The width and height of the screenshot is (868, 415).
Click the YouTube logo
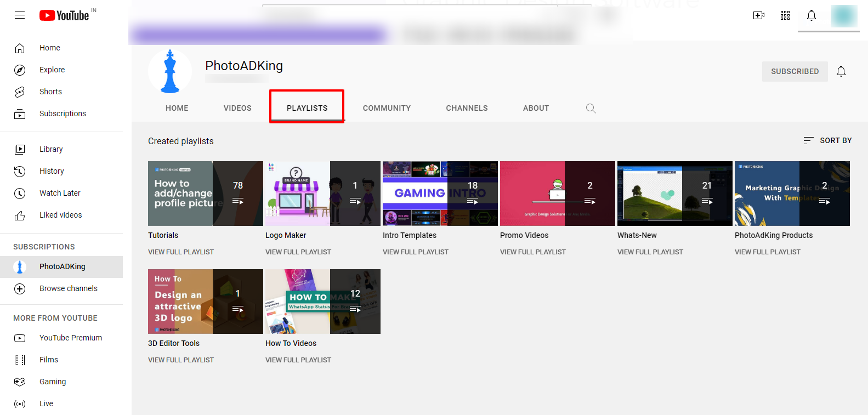[x=64, y=15]
